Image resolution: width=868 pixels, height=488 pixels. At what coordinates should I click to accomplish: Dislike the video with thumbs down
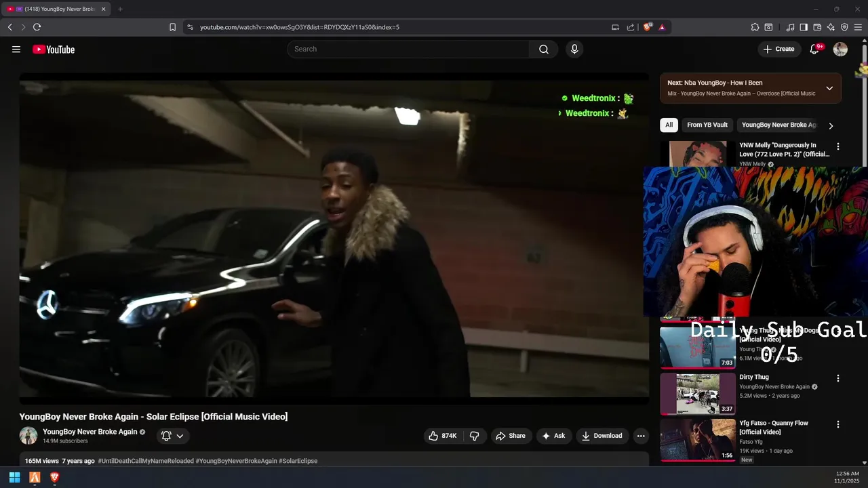(x=475, y=436)
